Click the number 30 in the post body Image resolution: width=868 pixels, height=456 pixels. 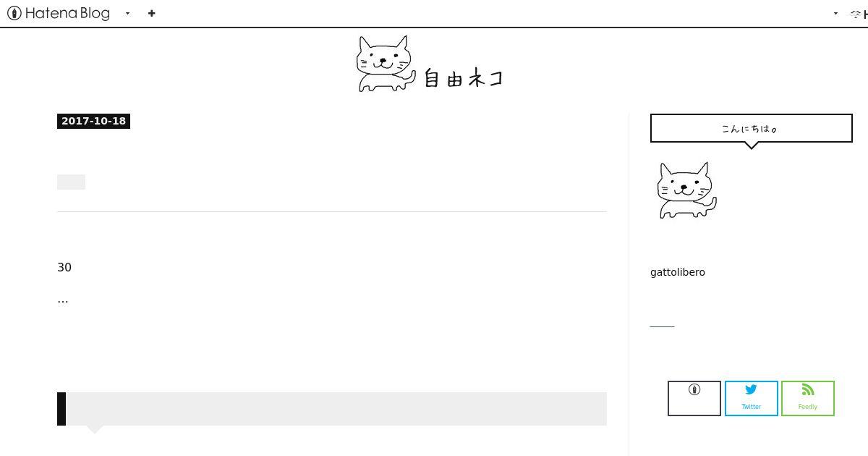tap(64, 267)
